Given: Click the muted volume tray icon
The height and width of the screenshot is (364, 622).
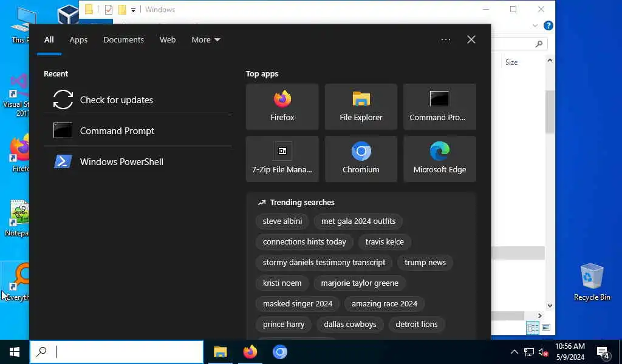Looking at the screenshot, I should [544, 352].
